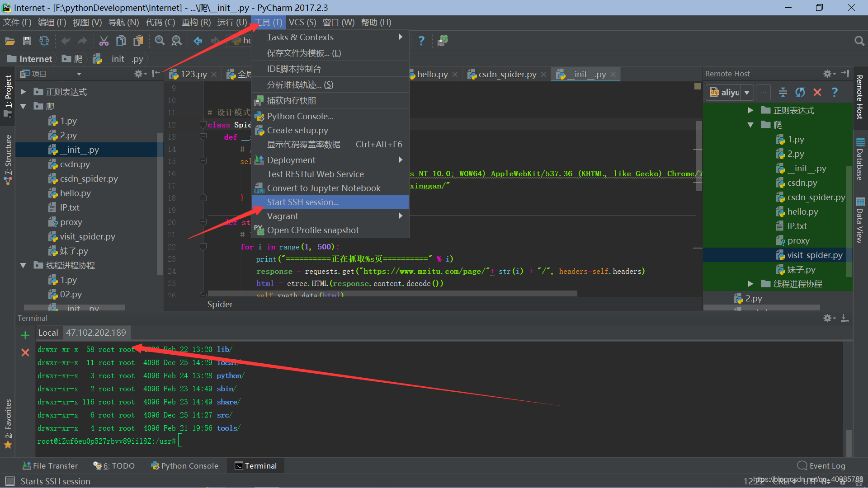
Task: Click Internet breadcrumb in navigation bar
Action: (30, 59)
